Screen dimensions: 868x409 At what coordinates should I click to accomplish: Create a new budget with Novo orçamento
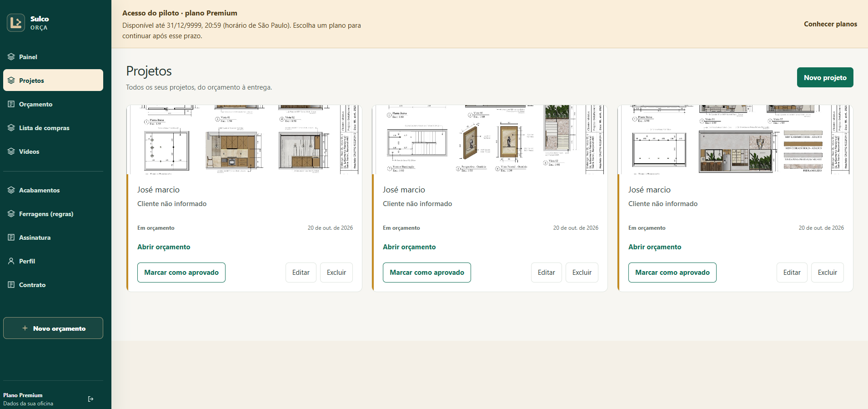click(53, 328)
